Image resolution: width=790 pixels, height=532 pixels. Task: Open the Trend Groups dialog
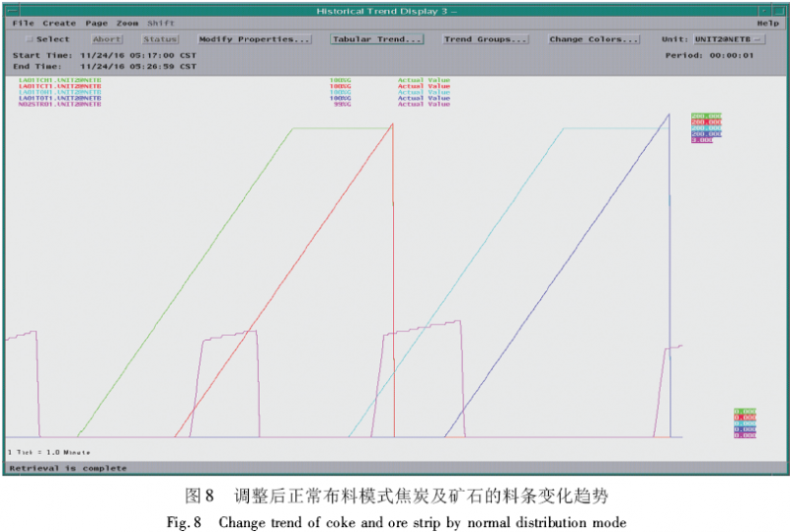(485, 39)
